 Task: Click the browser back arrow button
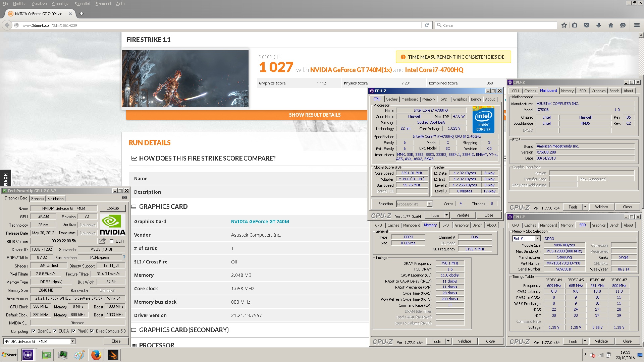[7, 25]
